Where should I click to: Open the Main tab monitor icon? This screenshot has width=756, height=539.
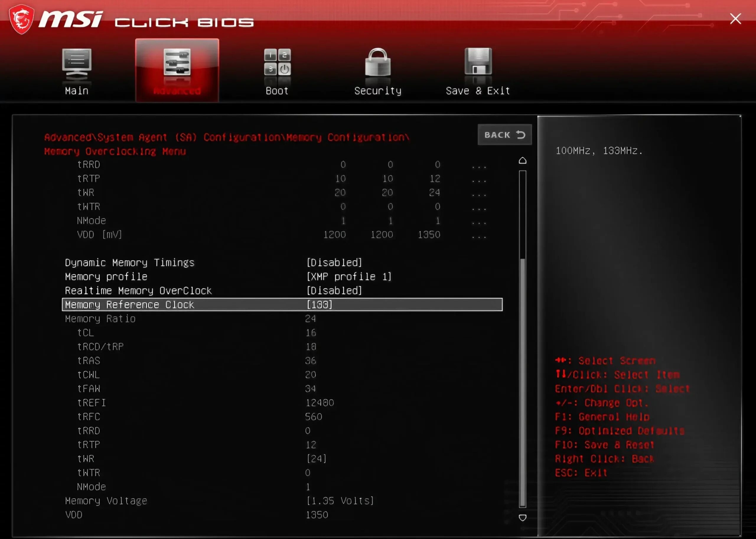[77, 64]
